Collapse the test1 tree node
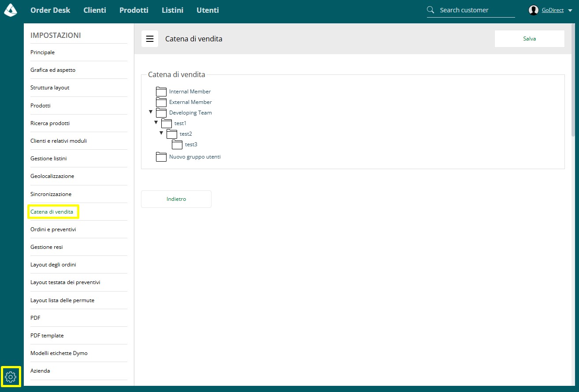 click(x=156, y=122)
